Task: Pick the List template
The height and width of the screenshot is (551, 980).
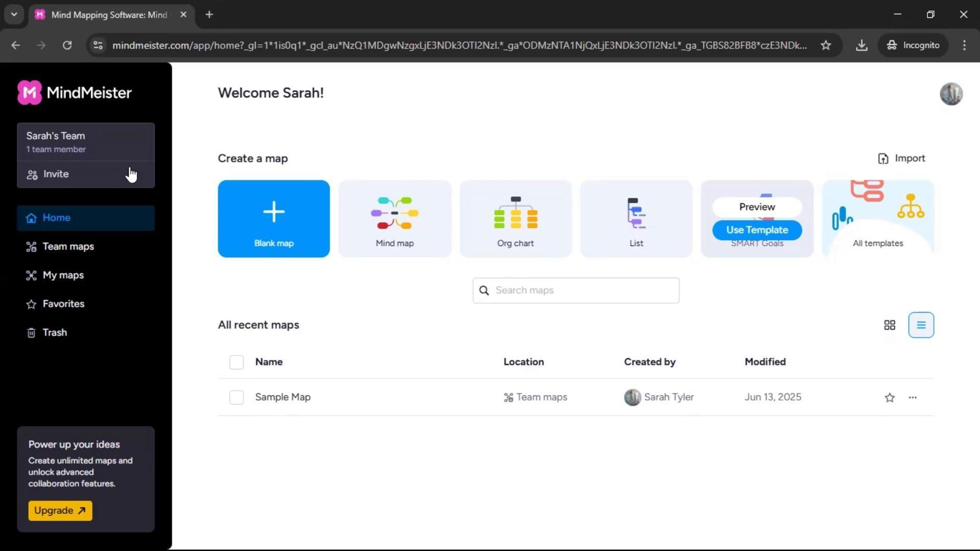Action: pos(636,219)
